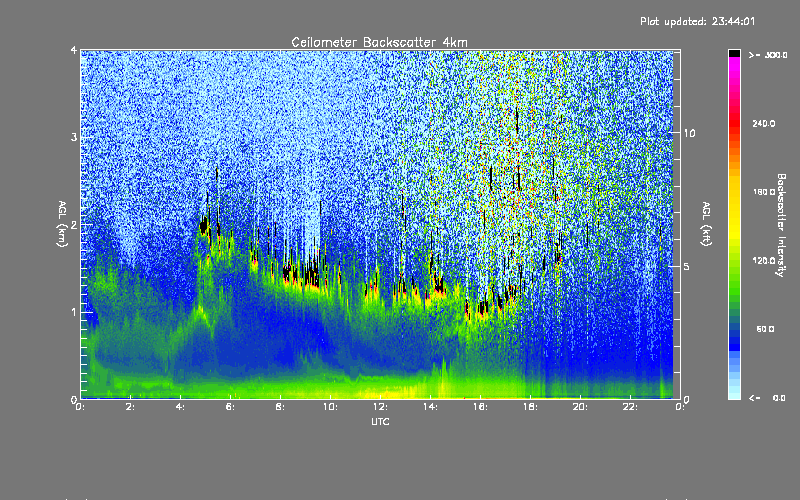The image size is (800, 500).
Task: Pick the magenta band of the colorbar
Action: [734, 65]
